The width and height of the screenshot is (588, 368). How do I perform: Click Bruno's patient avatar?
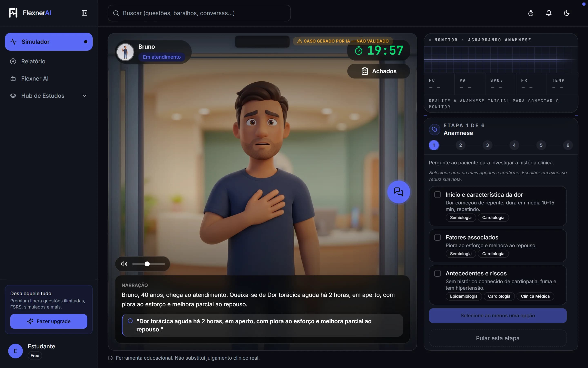(125, 52)
